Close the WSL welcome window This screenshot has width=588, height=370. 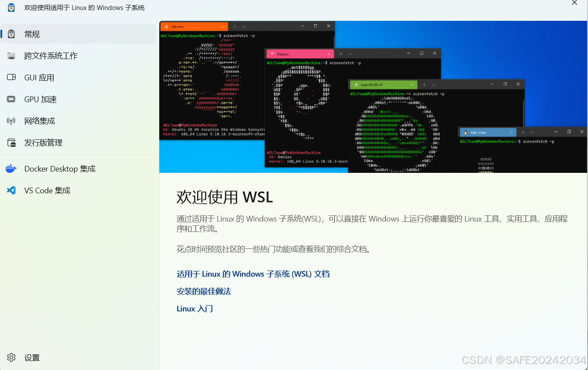click(574, 3)
